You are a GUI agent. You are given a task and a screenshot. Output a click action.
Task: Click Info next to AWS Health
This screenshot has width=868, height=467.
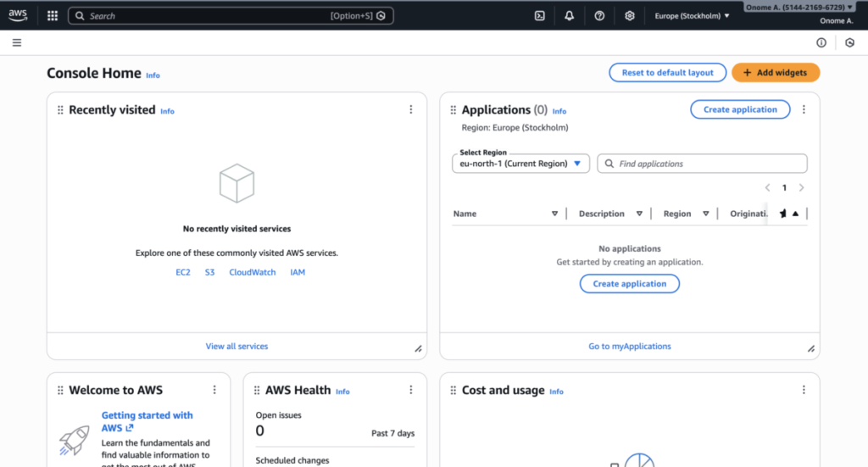(342, 392)
